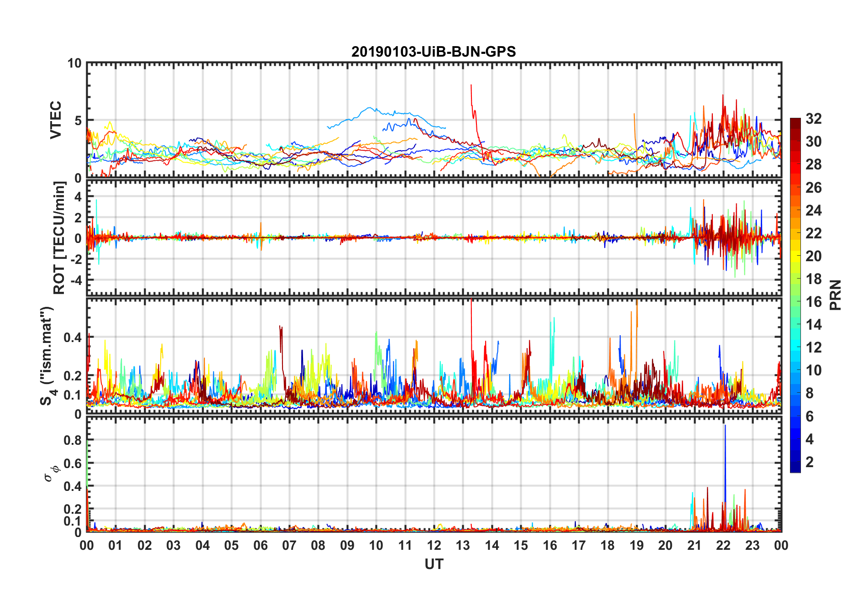The height and width of the screenshot is (590, 868).
Task: Click PRN colorbar tick label 6
Action: tap(810, 416)
